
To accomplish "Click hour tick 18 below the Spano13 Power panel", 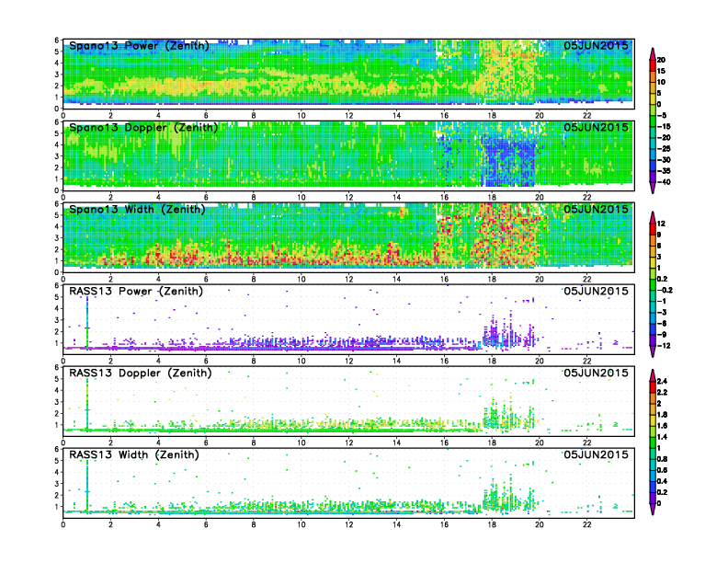I will pyautogui.click(x=492, y=116).
